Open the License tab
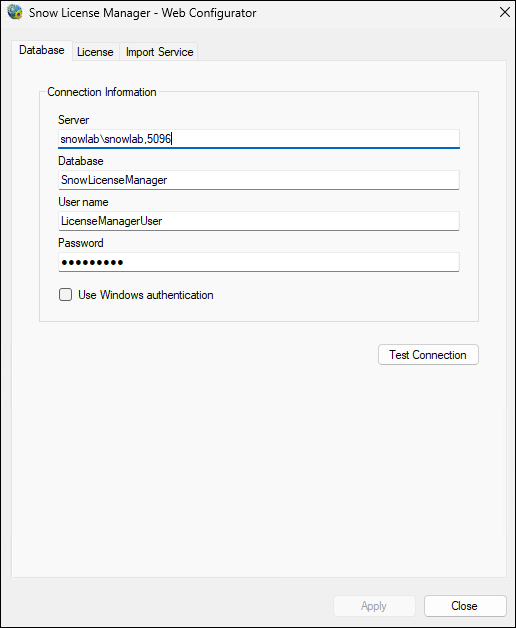The width and height of the screenshot is (516, 628). [95, 52]
